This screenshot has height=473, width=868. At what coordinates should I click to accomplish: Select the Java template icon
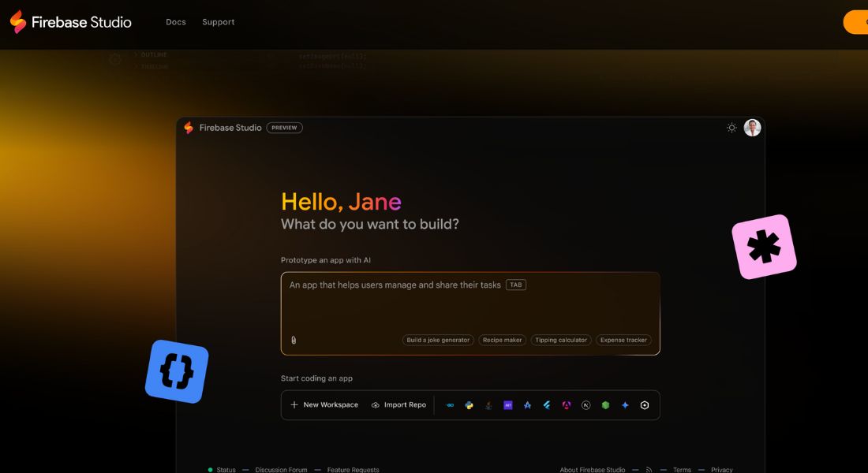[x=488, y=405]
